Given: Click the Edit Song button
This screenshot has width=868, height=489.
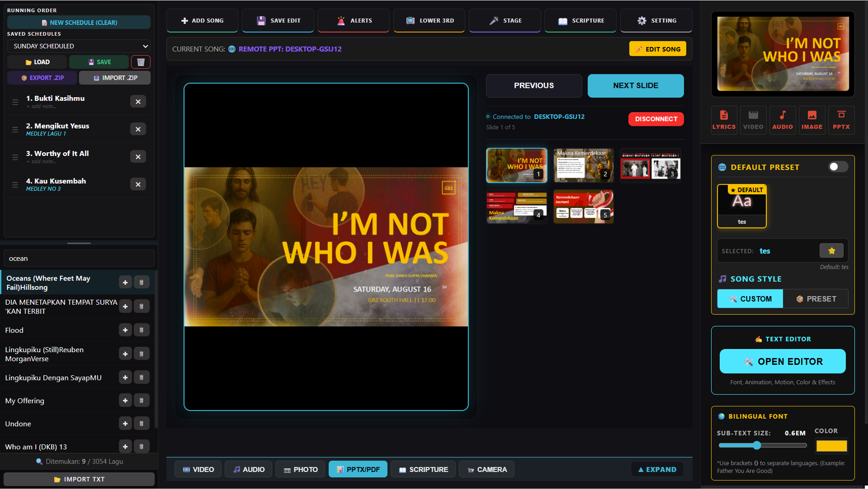Looking at the screenshot, I should tap(657, 49).
